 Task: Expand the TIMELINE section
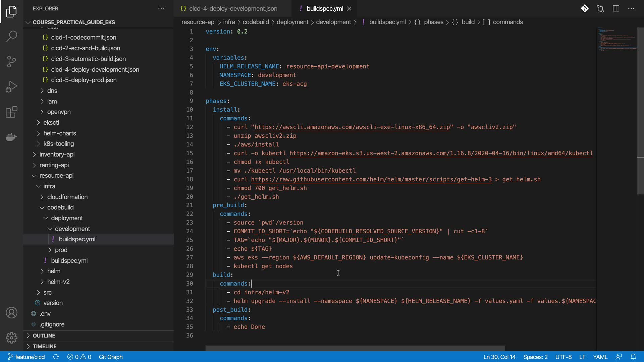coord(45,346)
